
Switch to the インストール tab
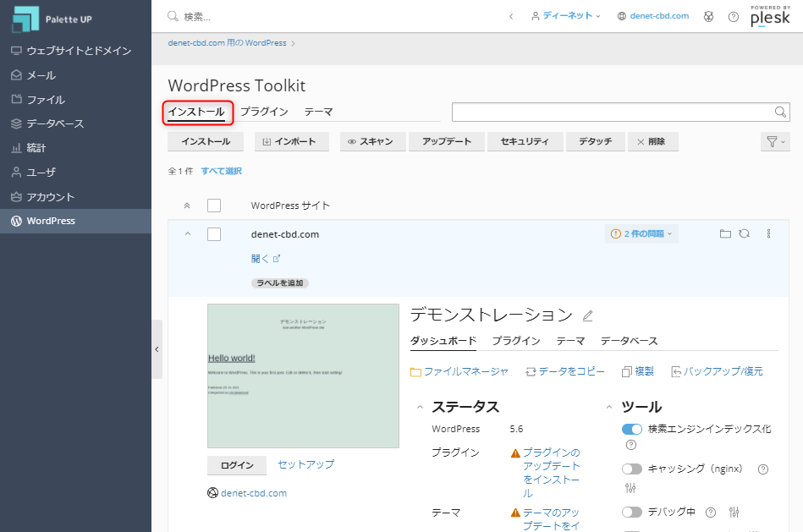[196, 112]
